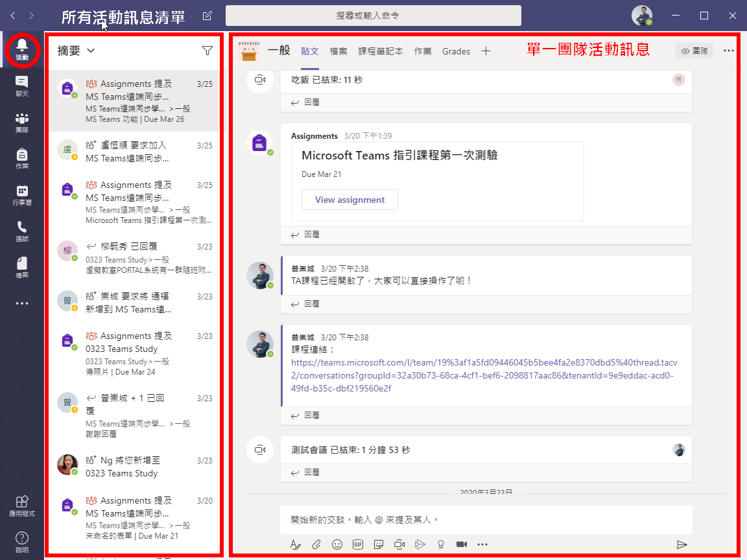Open the sticker picker
The width and height of the screenshot is (747, 560).
click(x=379, y=544)
